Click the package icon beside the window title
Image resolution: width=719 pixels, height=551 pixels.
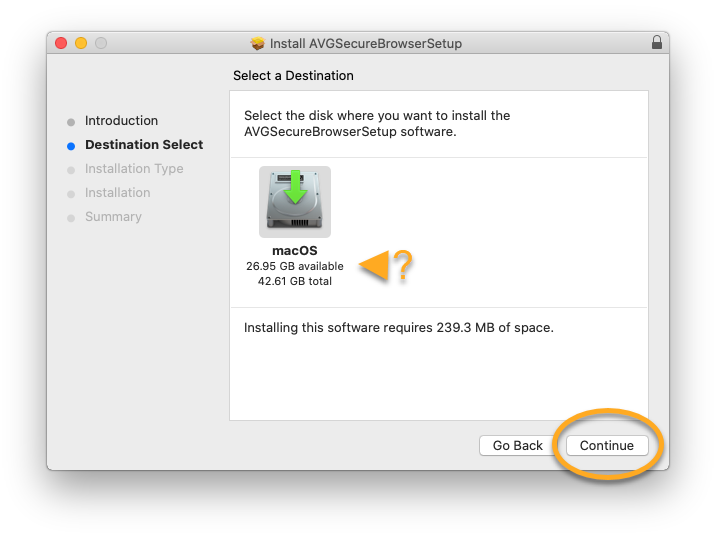(x=258, y=44)
